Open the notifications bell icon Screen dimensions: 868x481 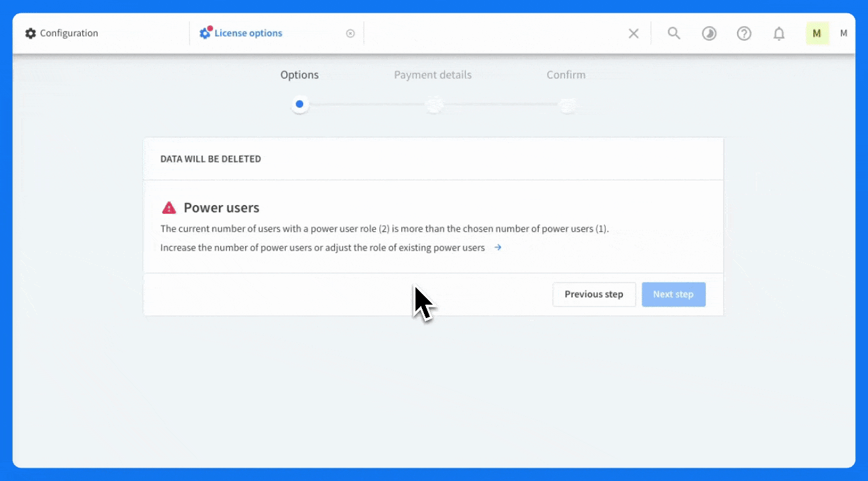click(x=779, y=33)
